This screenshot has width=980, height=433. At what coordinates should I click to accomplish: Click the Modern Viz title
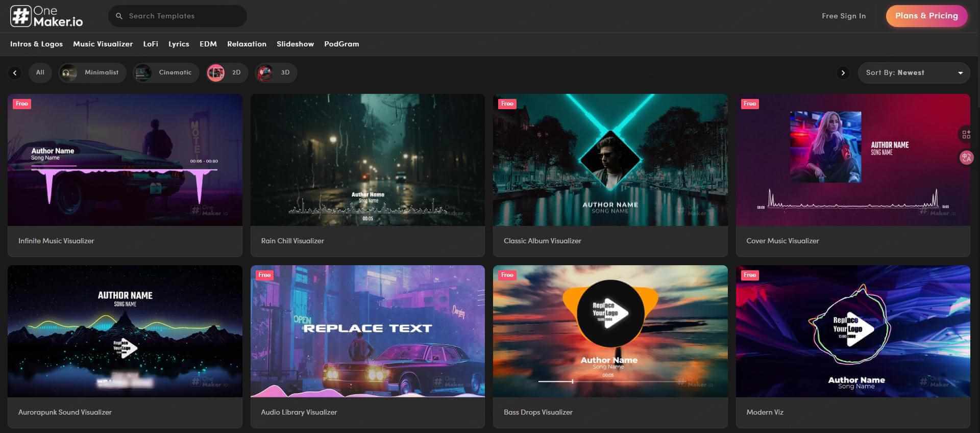coord(765,412)
